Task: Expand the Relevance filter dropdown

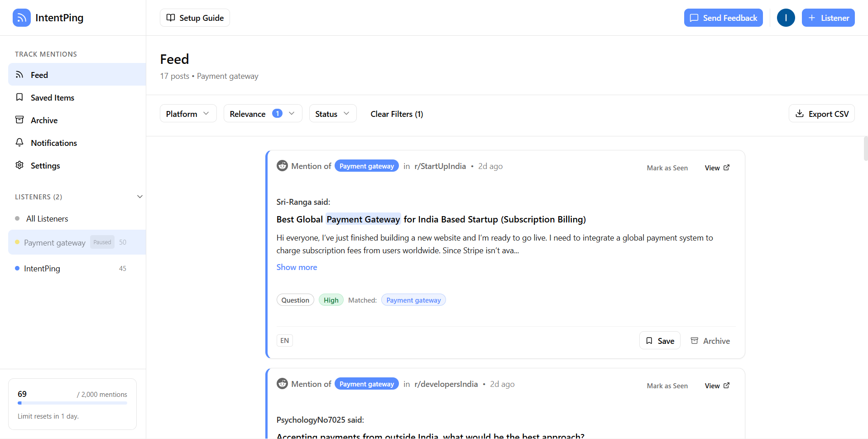Action: [x=263, y=114]
